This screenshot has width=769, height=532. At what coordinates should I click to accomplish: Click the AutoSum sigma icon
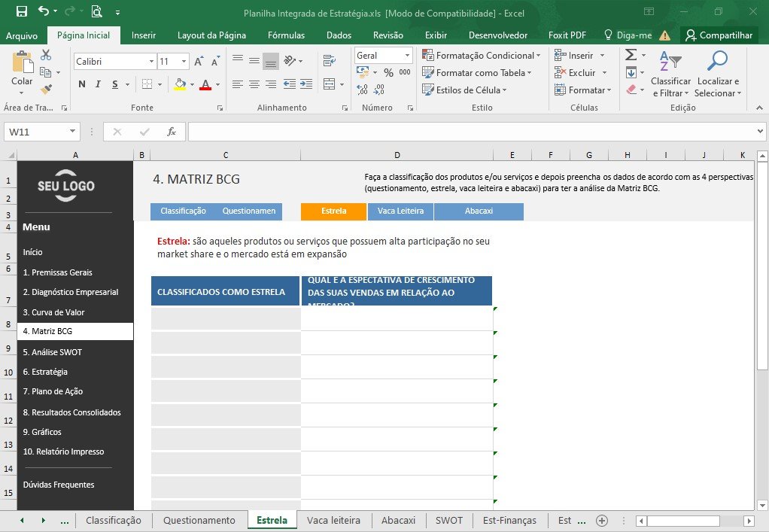click(631, 54)
